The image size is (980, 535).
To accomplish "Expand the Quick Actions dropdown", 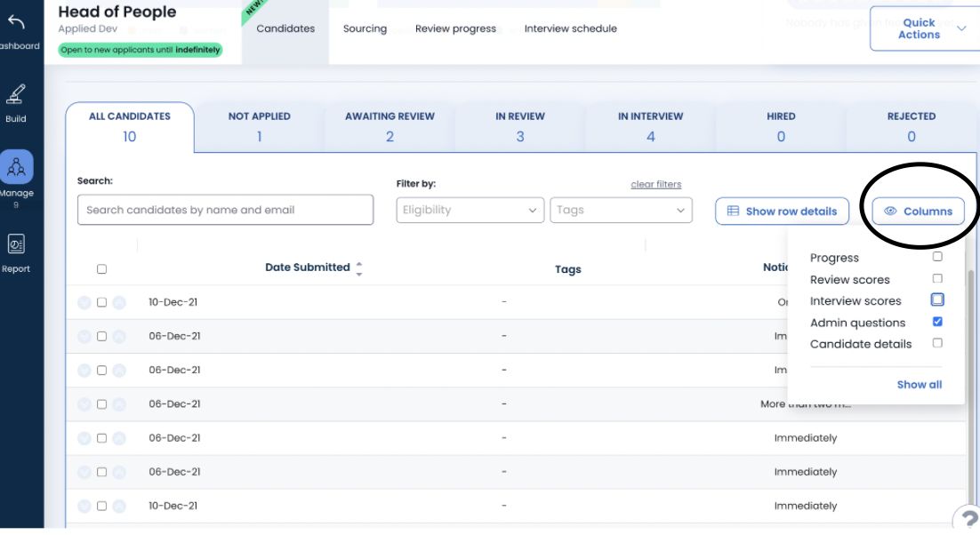I will (924, 28).
